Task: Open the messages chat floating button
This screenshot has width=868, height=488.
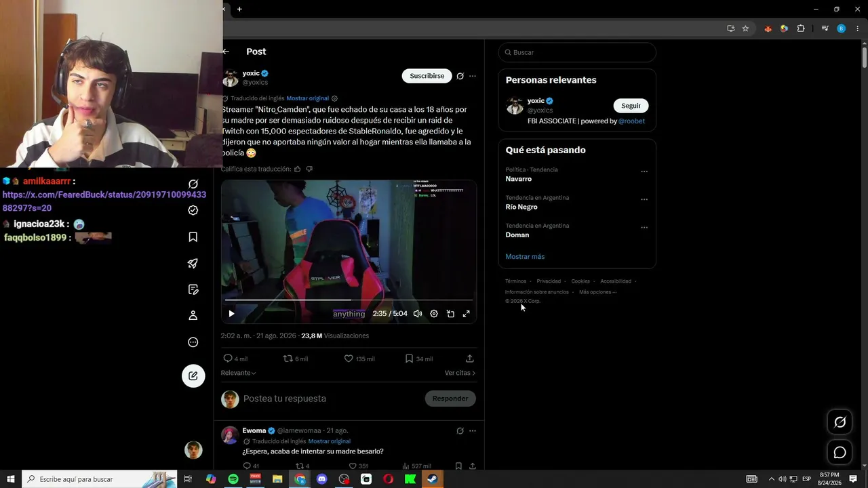Action: [840, 452]
